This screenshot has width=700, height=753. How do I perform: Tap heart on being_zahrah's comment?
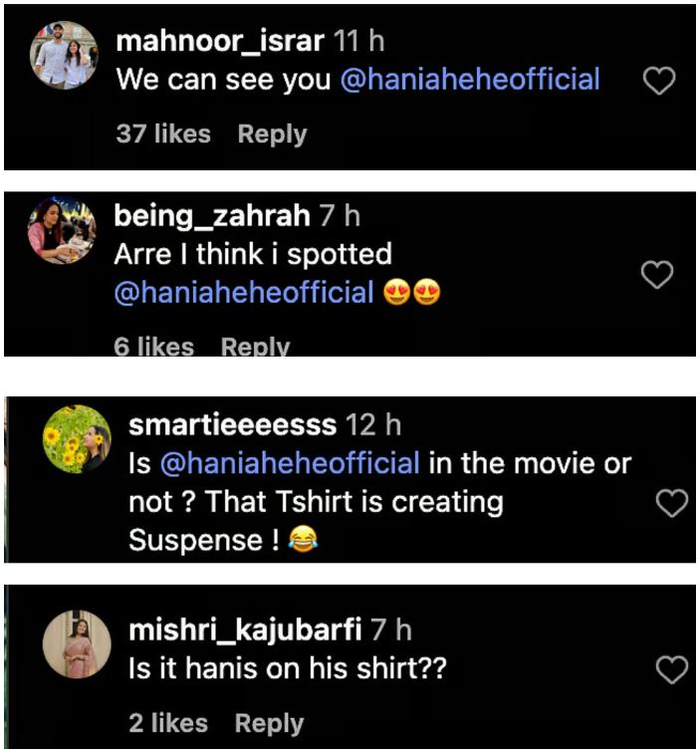657,275
